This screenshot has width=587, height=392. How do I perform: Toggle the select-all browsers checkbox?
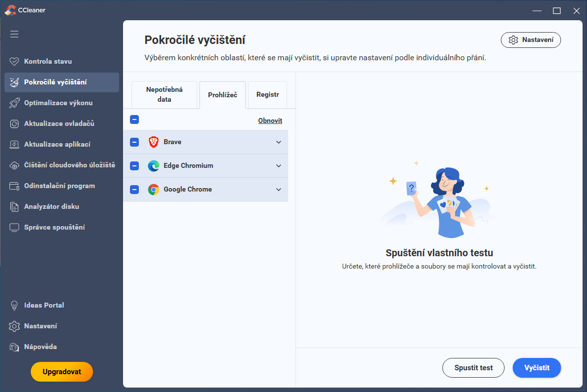tap(134, 119)
